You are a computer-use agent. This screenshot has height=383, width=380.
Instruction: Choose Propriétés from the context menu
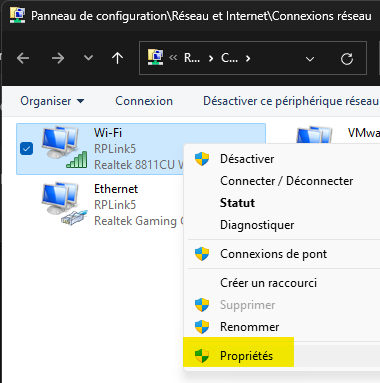tap(246, 356)
